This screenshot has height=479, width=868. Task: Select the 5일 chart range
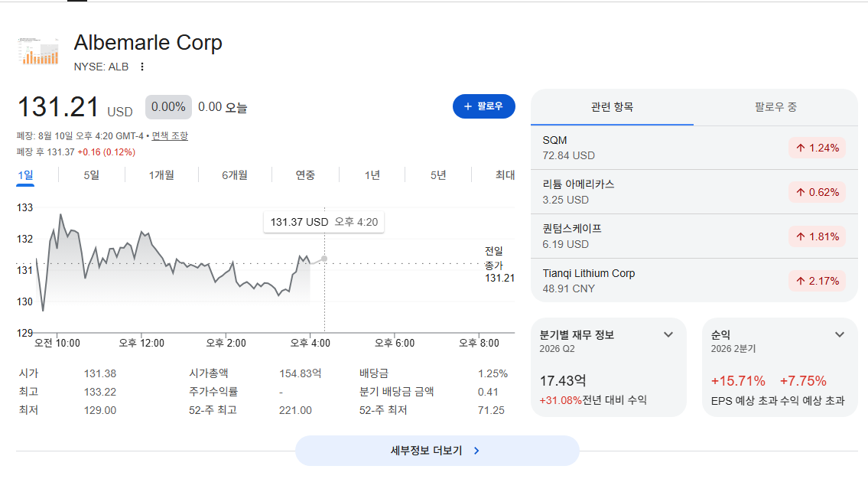[91, 175]
